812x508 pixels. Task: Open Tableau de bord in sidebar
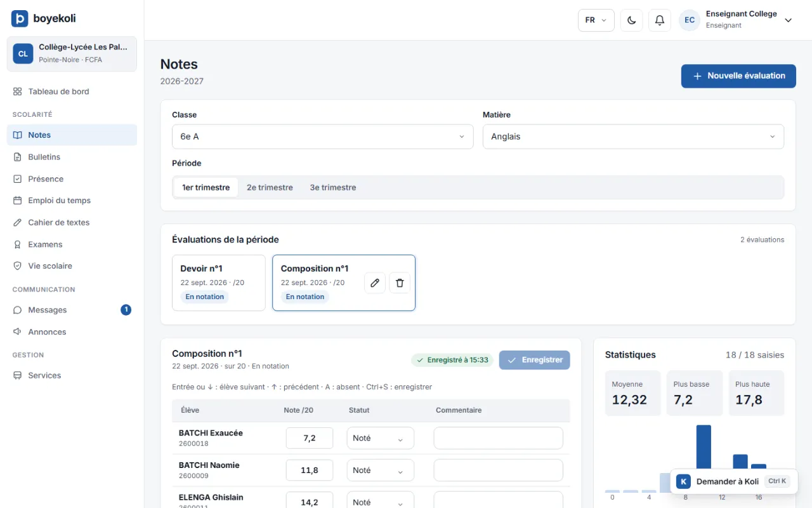click(x=72, y=91)
